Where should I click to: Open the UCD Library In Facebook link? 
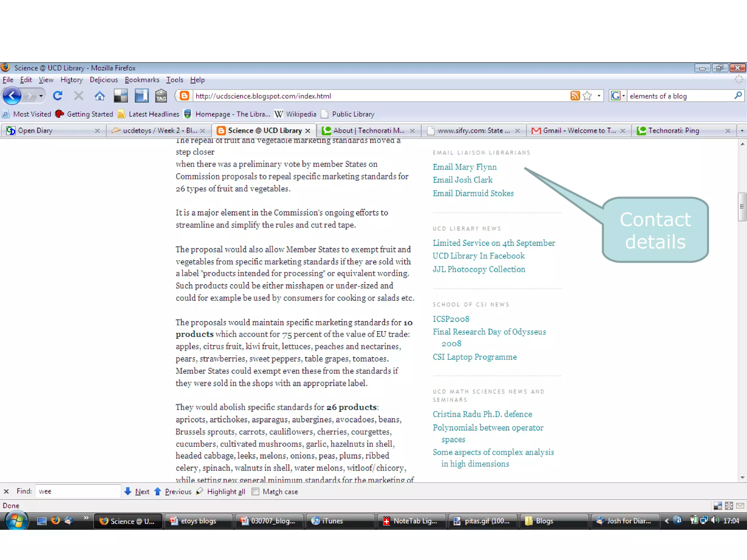479,256
